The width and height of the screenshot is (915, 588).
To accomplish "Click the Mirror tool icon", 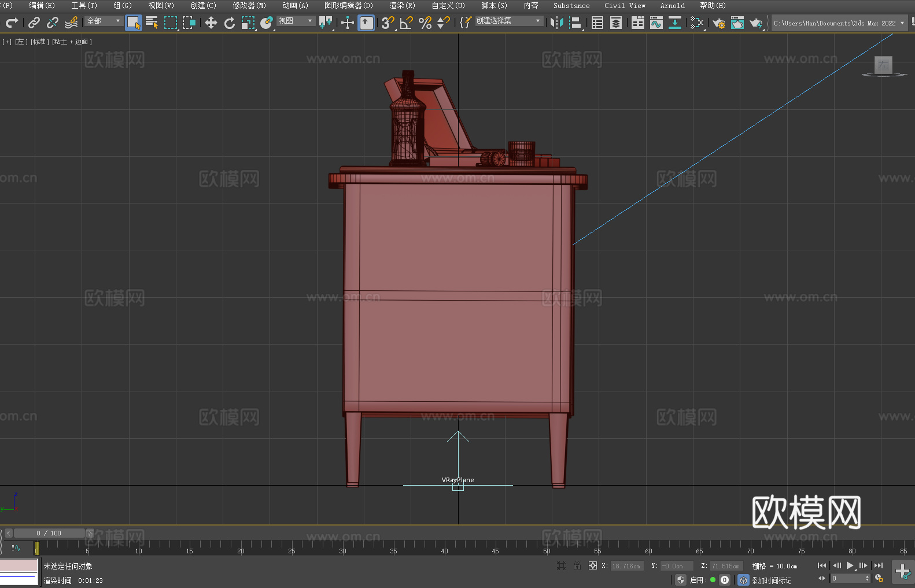I will tap(556, 23).
